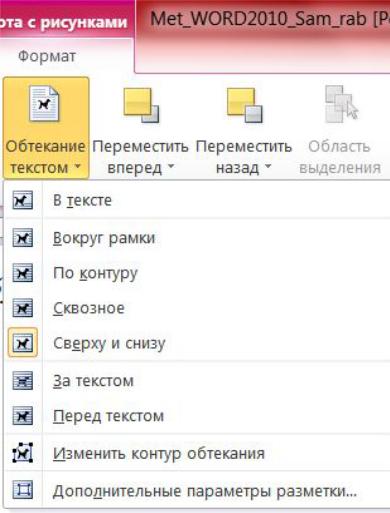Switch to the 'Формат' ribbon tab
Image resolution: width=390 pixels, height=513 pixels.
(47, 56)
